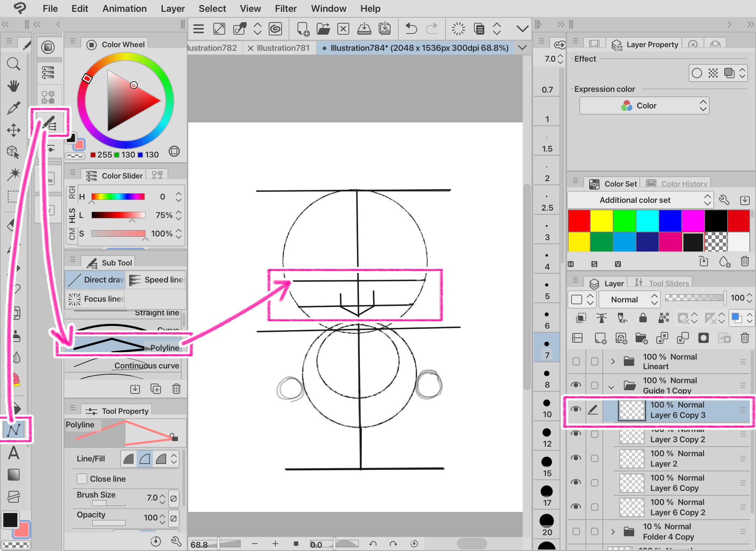Select the Speed lines sub tool group
Screen dimensions: 756x551
[156, 280]
